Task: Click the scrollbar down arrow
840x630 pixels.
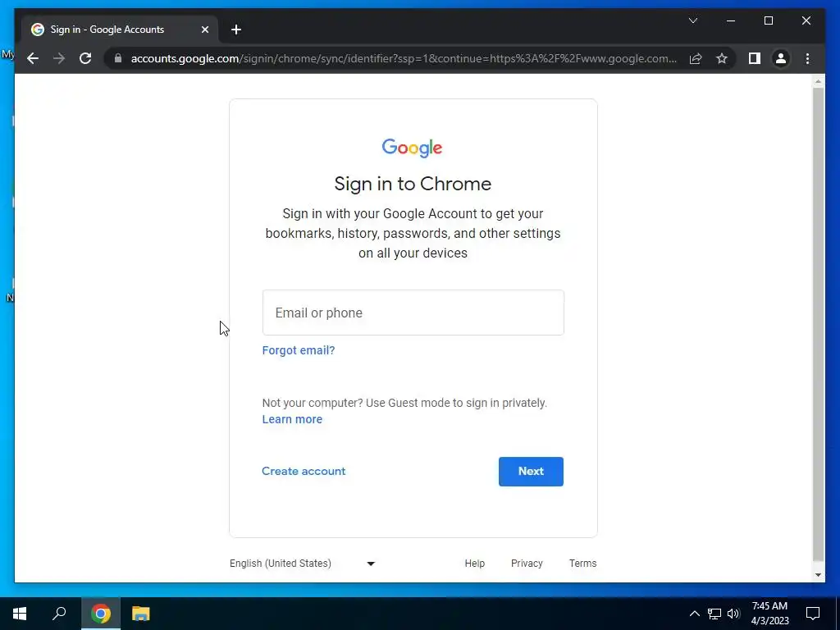Action: (818, 575)
